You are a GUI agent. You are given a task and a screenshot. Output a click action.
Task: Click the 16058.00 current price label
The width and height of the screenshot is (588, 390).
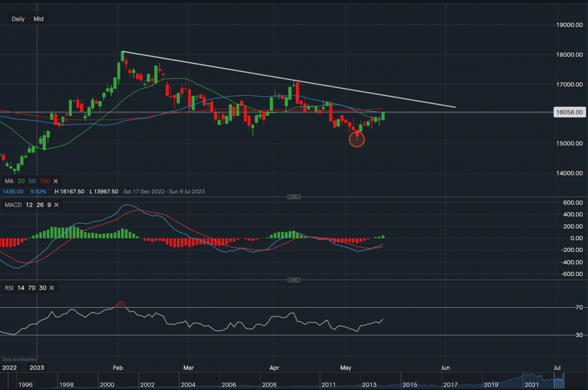click(x=569, y=112)
